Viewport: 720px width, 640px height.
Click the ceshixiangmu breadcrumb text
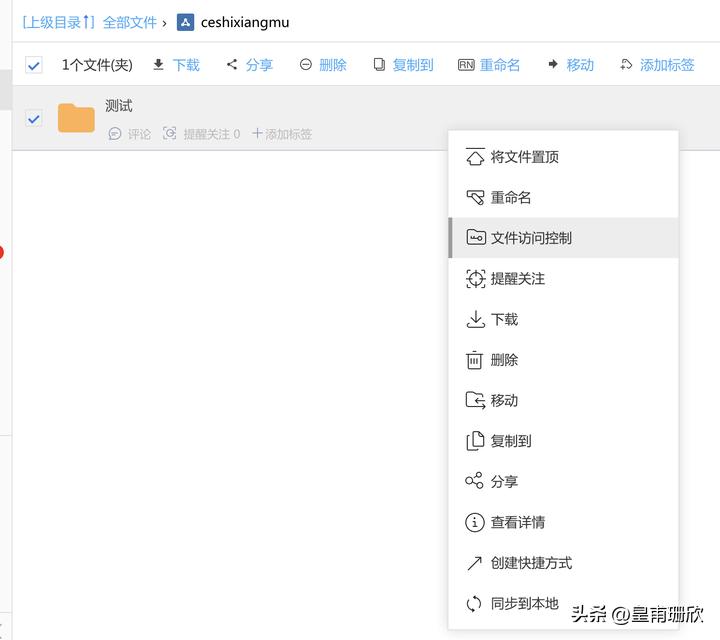click(x=245, y=22)
